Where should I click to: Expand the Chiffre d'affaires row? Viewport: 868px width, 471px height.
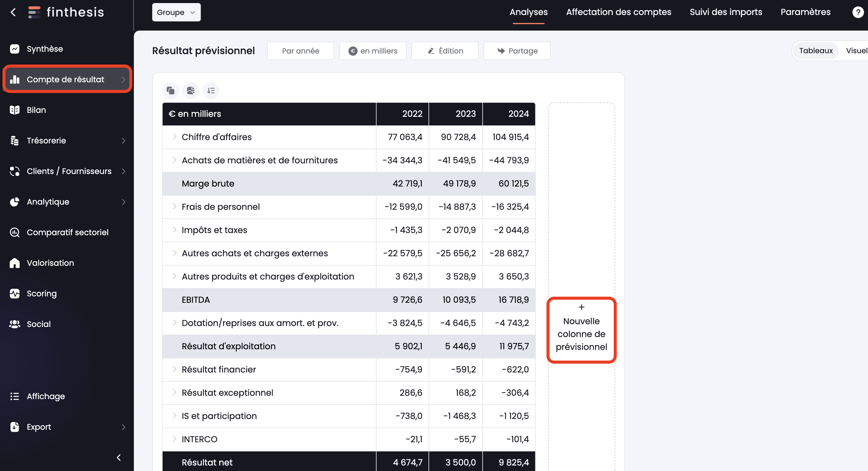[x=174, y=137]
